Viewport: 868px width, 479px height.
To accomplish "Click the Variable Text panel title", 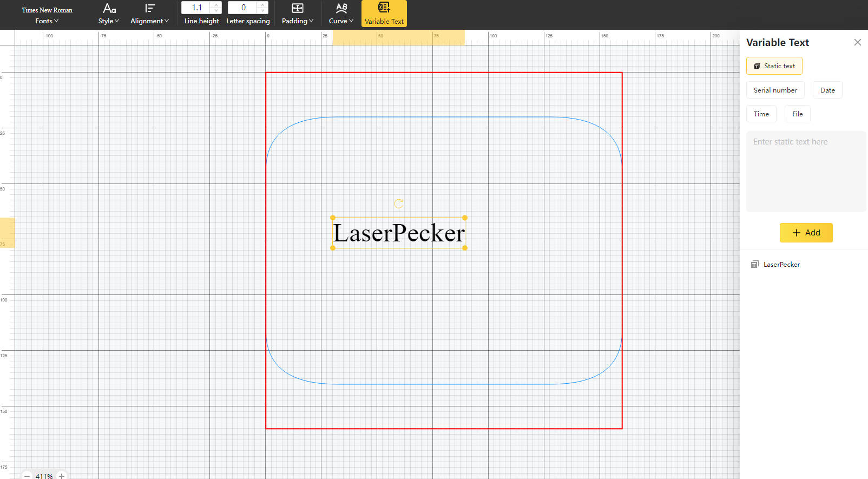I will point(777,42).
